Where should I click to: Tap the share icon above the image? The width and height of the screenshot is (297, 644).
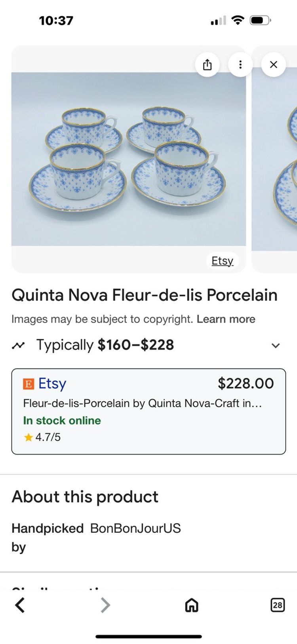tap(207, 65)
